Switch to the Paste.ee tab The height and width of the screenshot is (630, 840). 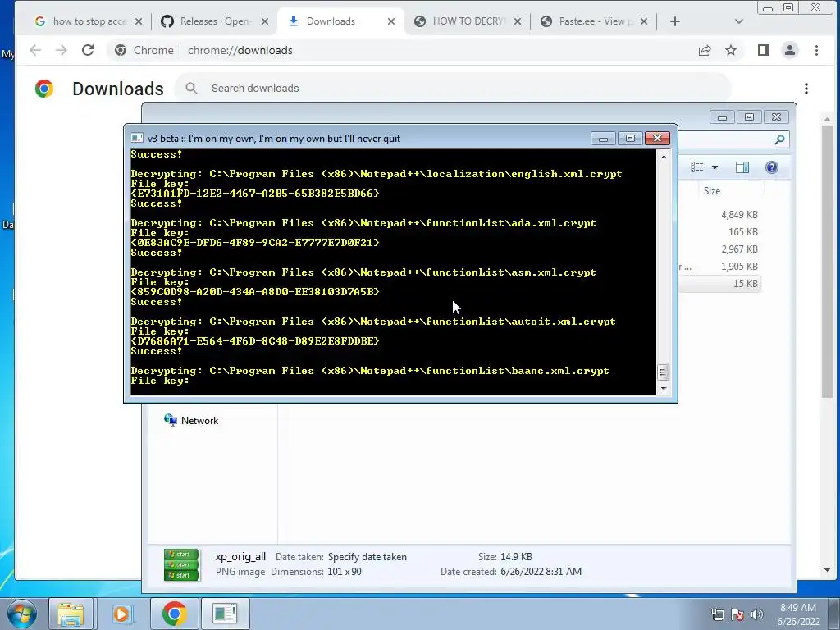pos(595,21)
